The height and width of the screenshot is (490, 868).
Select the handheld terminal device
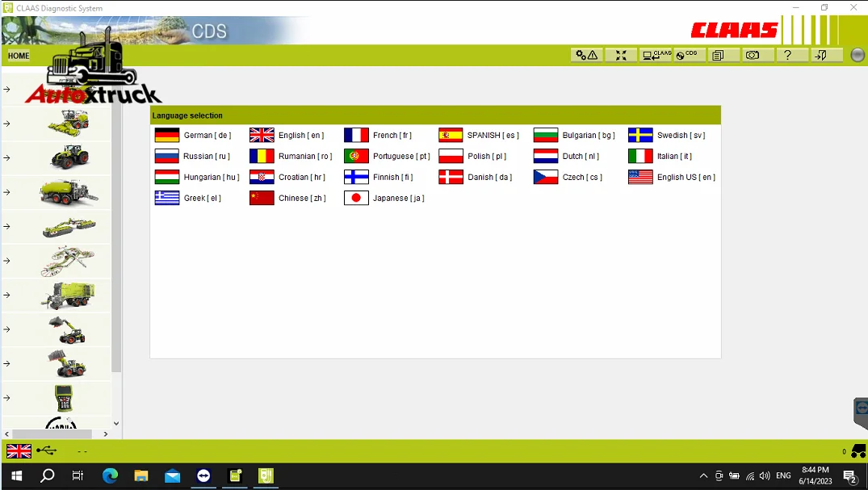(x=64, y=398)
